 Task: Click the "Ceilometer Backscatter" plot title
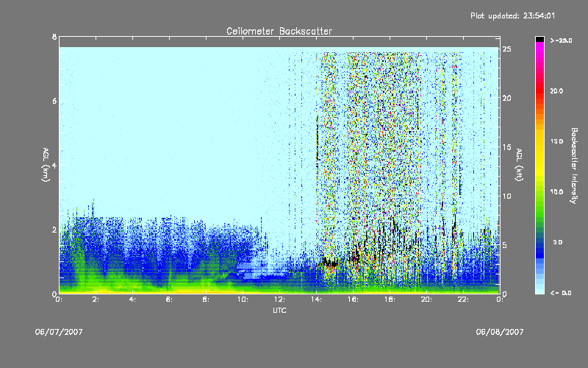click(x=279, y=31)
